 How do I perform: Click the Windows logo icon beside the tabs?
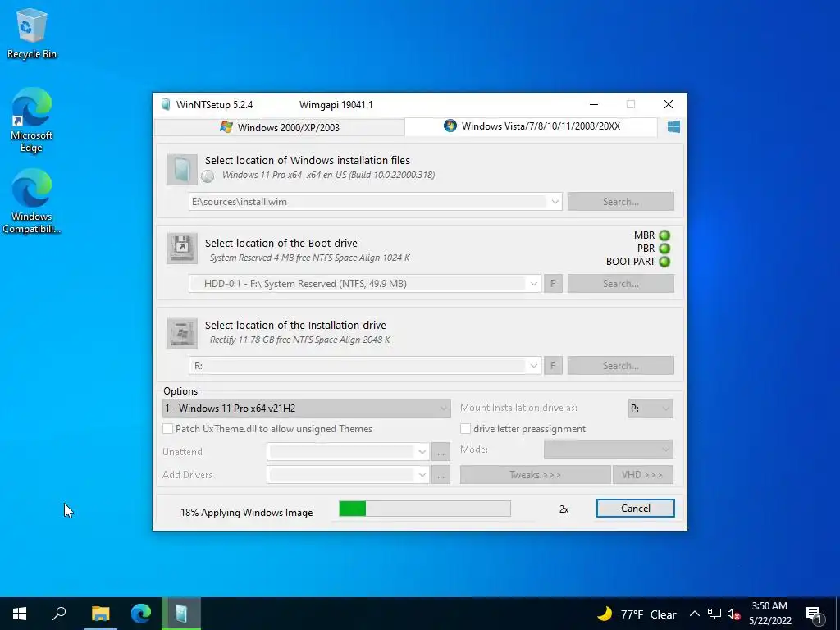[x=673, y=127]
